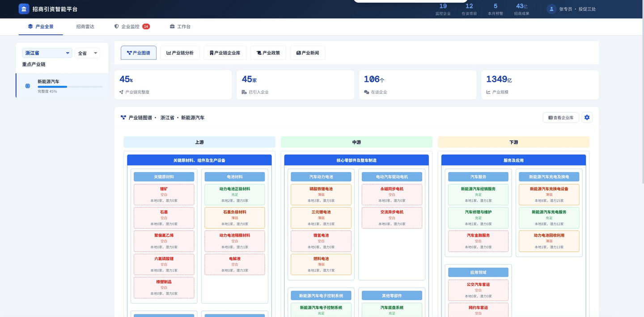The image size is (644, 317).
Task: Select the 磷酸铁锂电池 node card
Action: (321, 194)
